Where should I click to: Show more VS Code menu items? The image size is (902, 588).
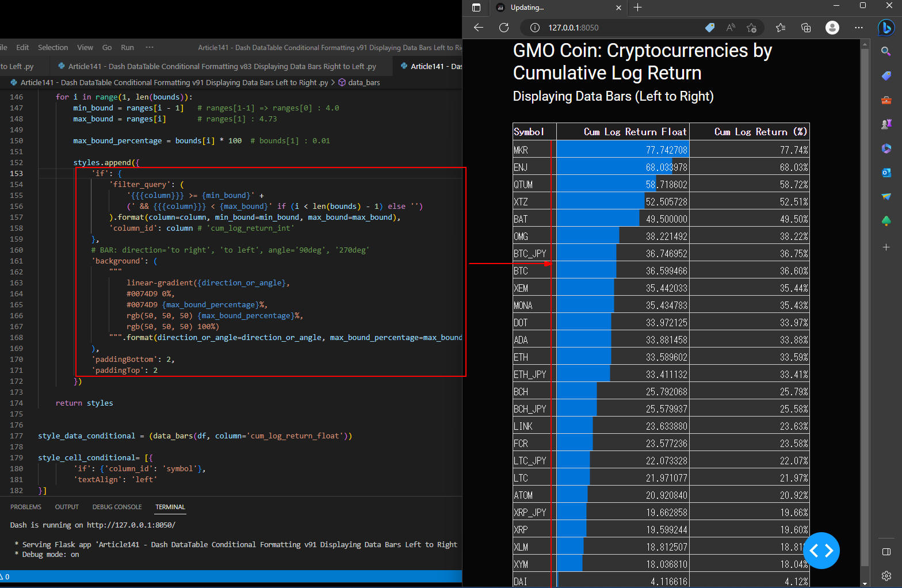click(x=150, y=47)
